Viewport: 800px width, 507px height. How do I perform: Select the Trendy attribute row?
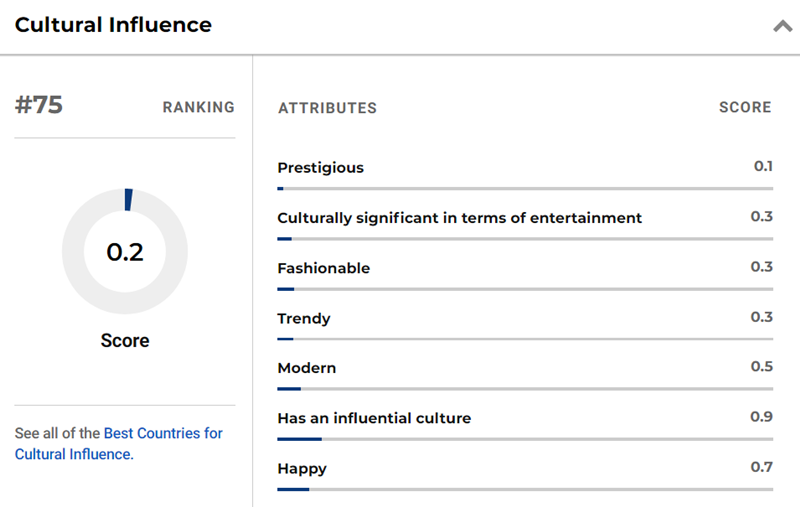click(x=303, y=318)
